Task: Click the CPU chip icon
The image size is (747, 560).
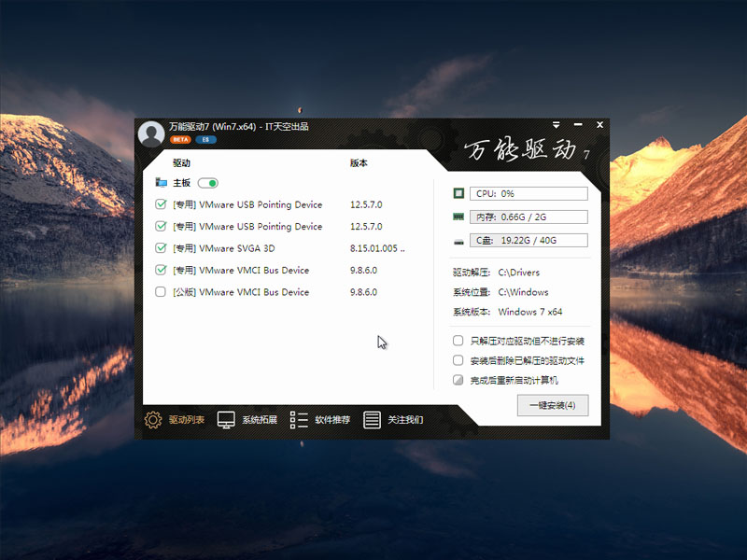Action: (x=458, y=193)
